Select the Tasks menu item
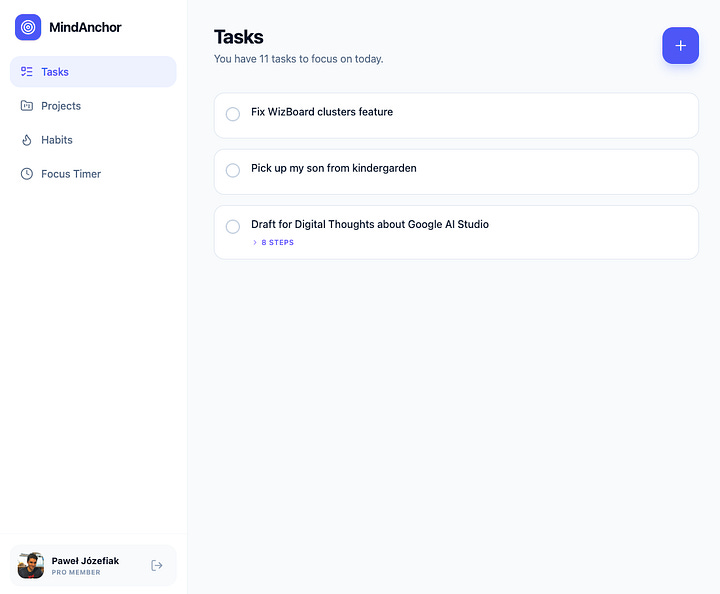 tap(55, 72)
